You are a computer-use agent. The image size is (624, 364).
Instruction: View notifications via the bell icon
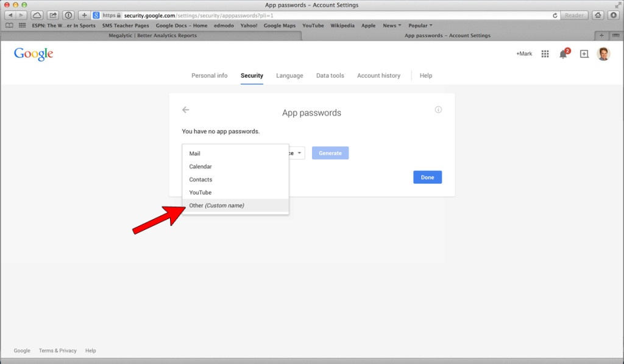[563, 54]
